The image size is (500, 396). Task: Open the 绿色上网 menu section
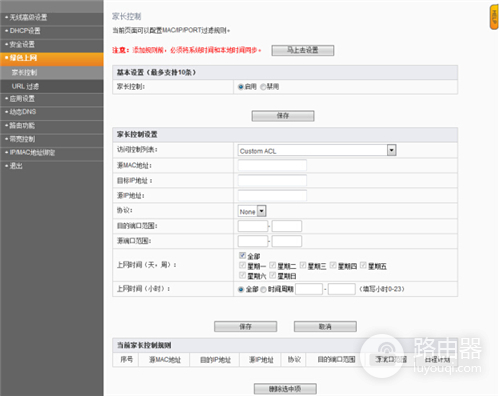pos(52,59)
